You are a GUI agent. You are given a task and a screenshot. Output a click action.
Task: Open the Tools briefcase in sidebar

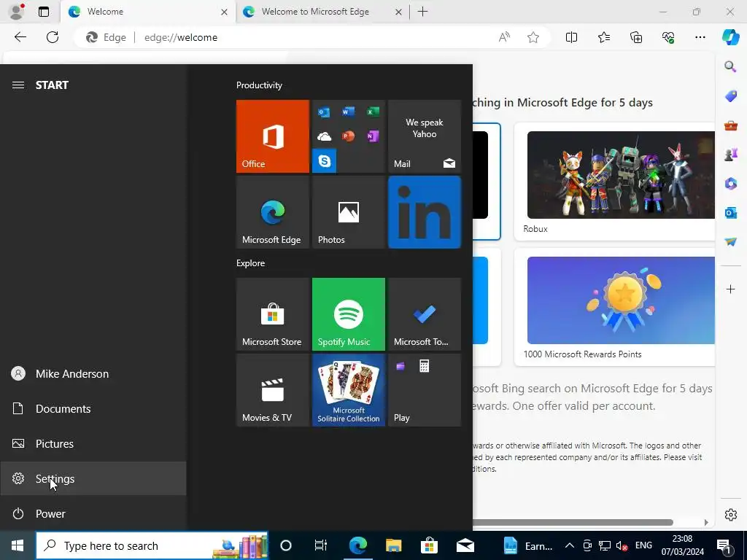pos(730,125)
